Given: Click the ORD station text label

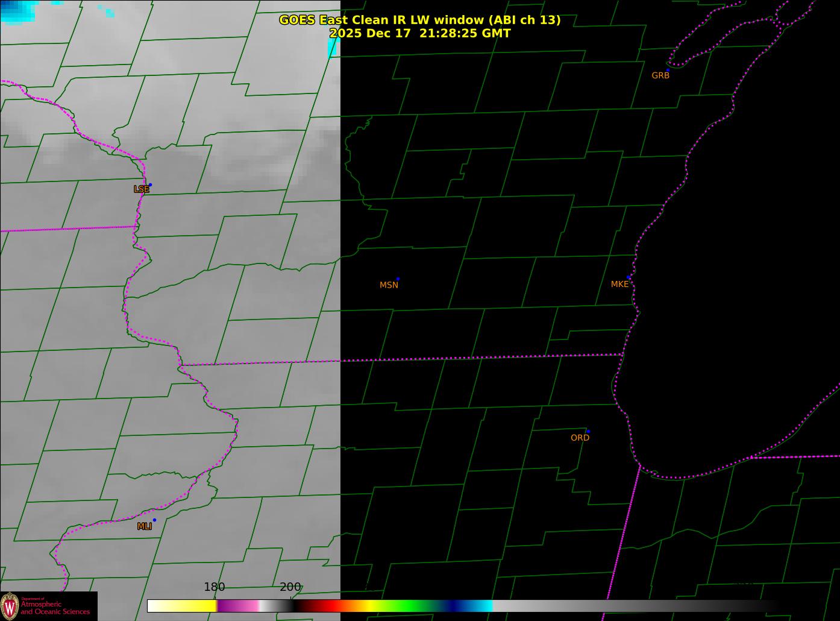Looking at the screenshot, I should pyautogui.click(x=580, y=438).
